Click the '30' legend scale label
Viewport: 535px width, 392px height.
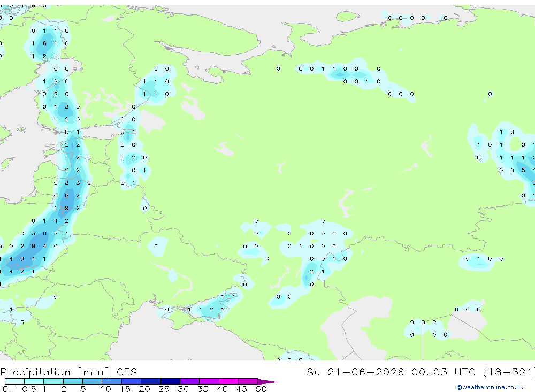point(184,389)
